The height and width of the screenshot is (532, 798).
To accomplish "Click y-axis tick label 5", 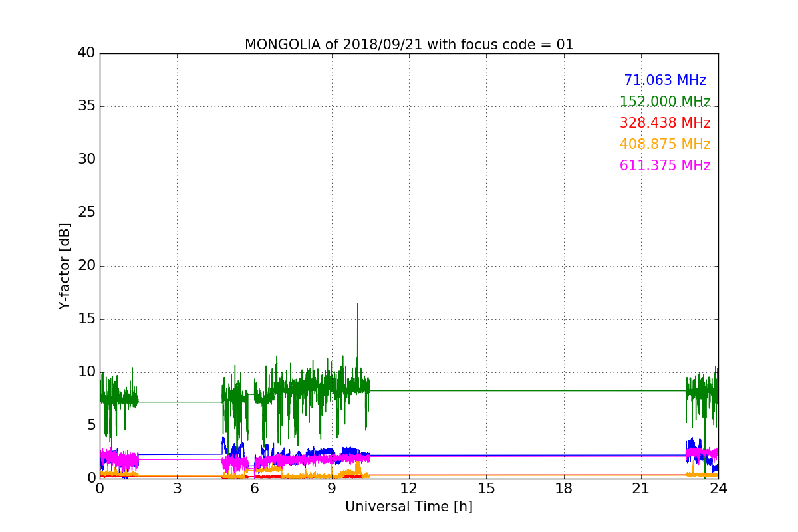I will 90,425.
